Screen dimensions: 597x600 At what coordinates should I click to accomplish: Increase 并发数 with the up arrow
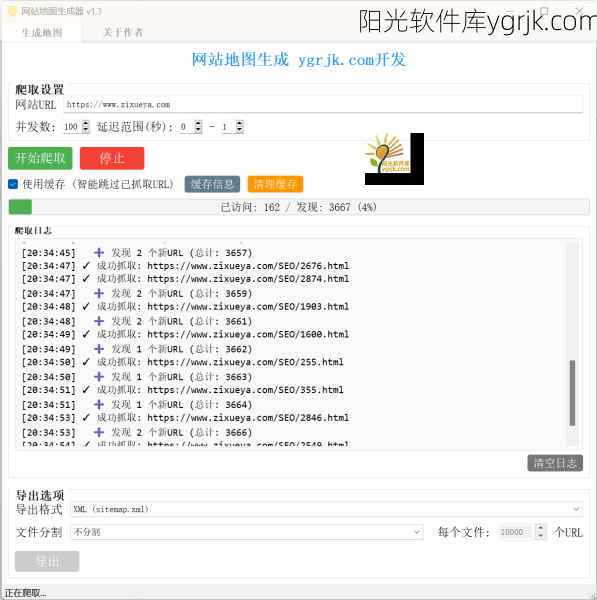(x=86, y=123)
